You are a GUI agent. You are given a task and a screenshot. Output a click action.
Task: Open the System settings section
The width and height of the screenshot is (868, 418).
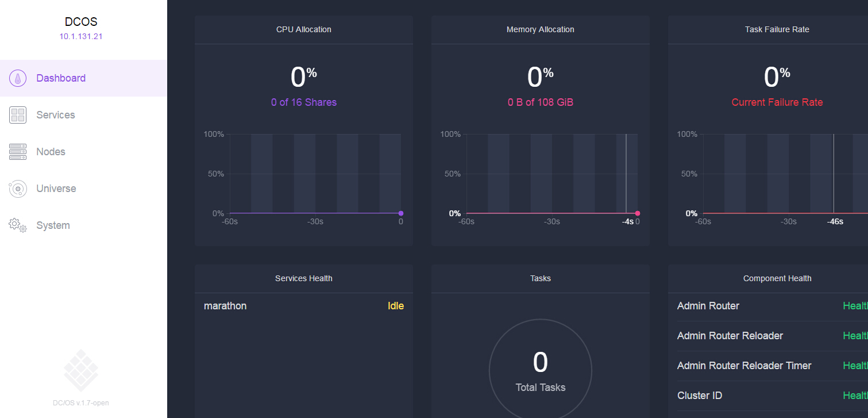tap(83, 225)
